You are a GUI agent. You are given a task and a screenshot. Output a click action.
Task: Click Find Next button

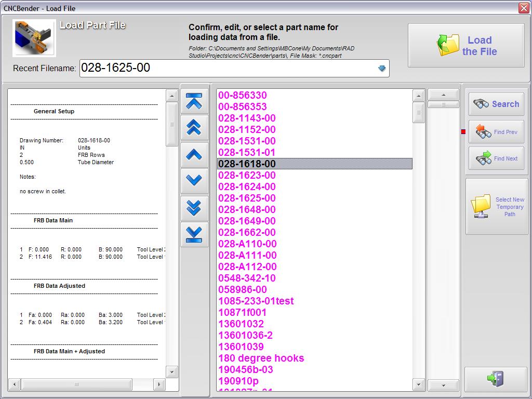point(496,158)
